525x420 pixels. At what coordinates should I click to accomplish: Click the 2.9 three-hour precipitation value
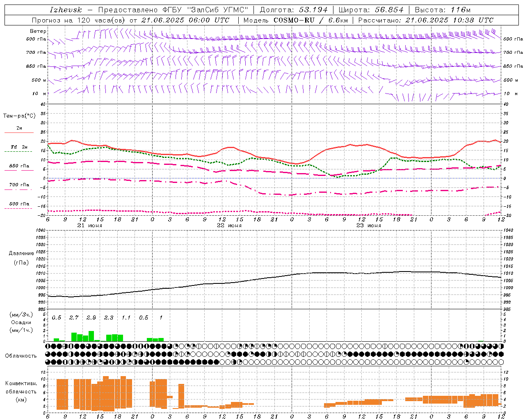click(x=91, y=318)
